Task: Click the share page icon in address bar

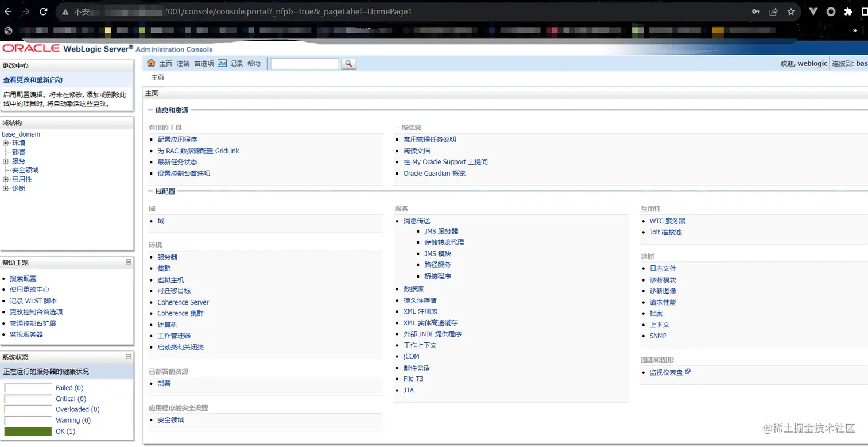Action: click(x=773, y=11)
